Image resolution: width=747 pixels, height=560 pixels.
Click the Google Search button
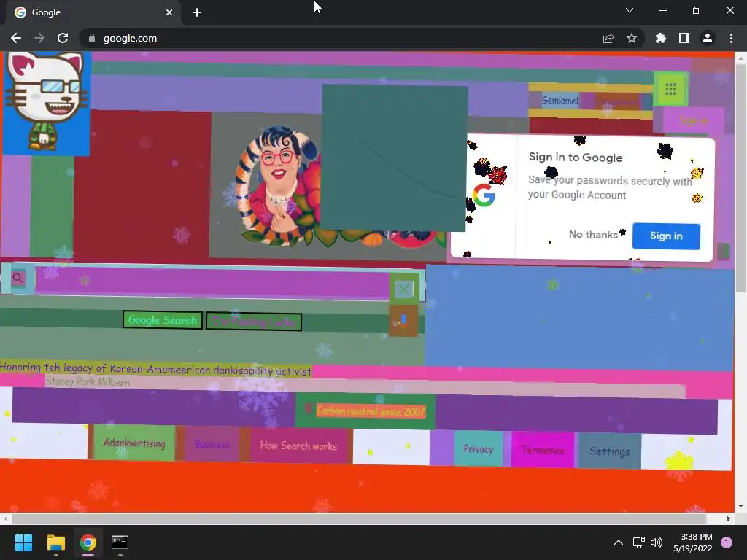(x=163, y=321)
